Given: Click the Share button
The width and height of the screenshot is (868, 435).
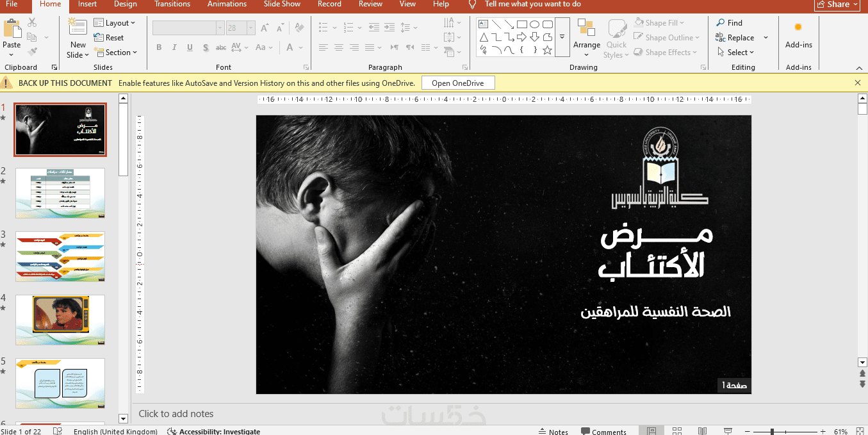Looking at the screenshot, I should coord(837,4).
